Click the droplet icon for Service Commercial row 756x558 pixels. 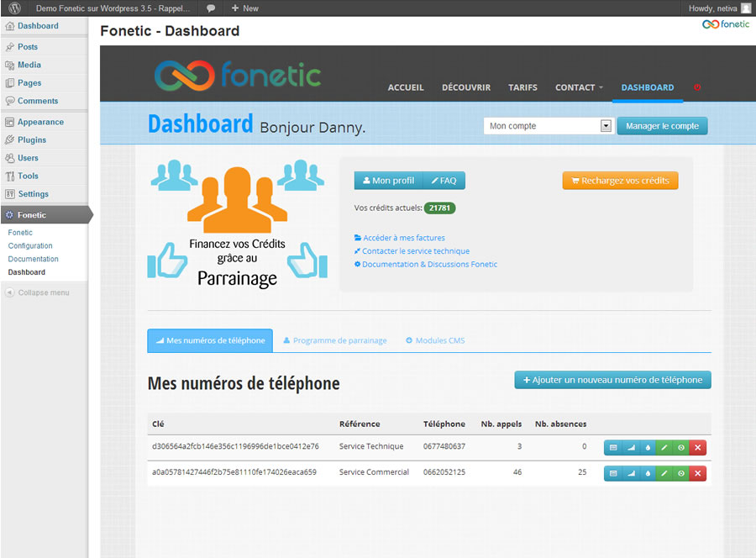pos(648,473)
